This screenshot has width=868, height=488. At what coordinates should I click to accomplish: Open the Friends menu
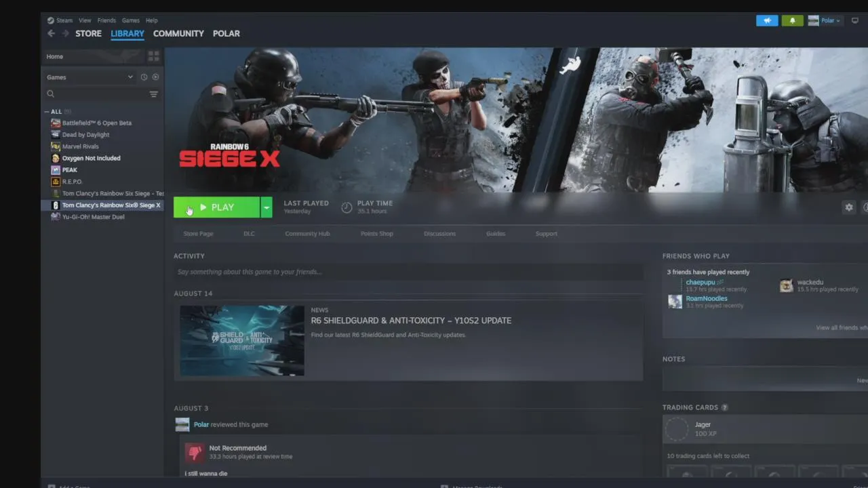[x=106, y=20]
